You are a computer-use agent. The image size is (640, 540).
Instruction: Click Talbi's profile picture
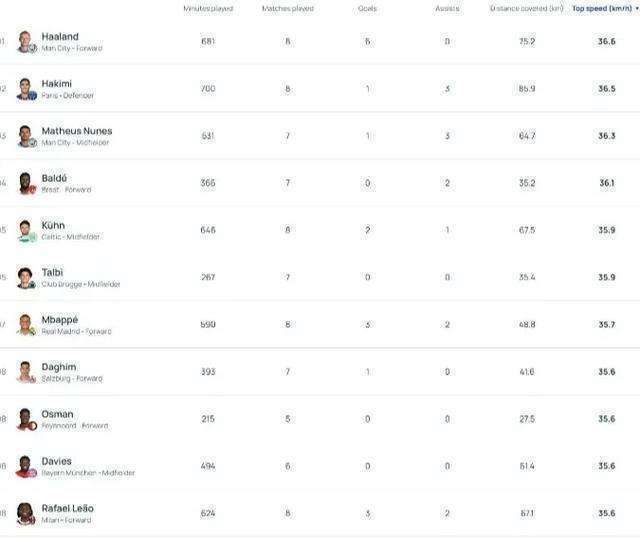coord(27,278)
